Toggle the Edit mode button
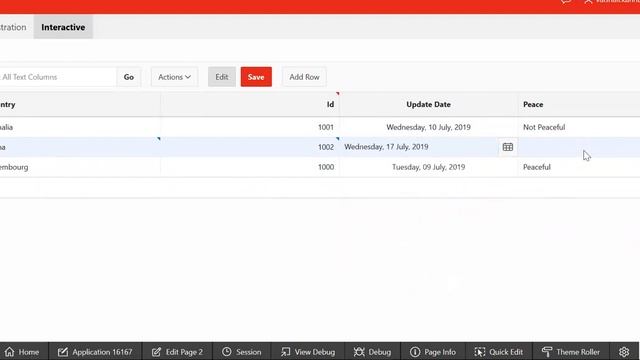 tap(222, 77)
